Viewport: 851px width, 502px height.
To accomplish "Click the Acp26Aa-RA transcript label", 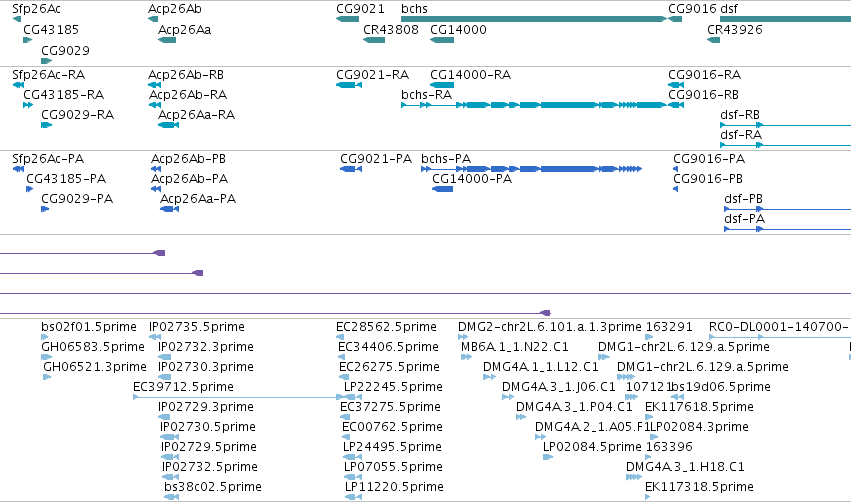I will tap(196, 115).
